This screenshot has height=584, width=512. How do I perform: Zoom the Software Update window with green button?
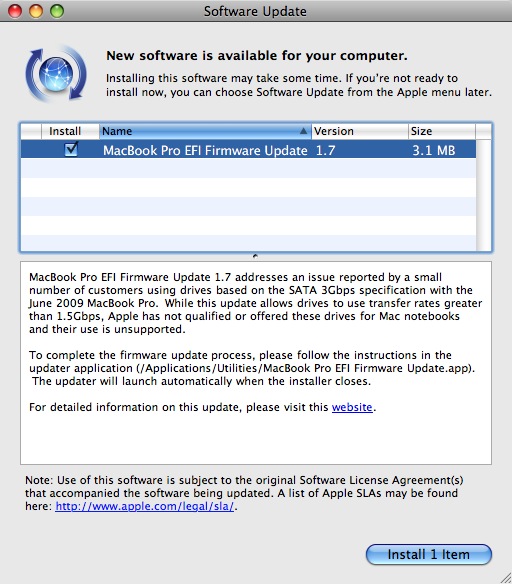(57, 11)
